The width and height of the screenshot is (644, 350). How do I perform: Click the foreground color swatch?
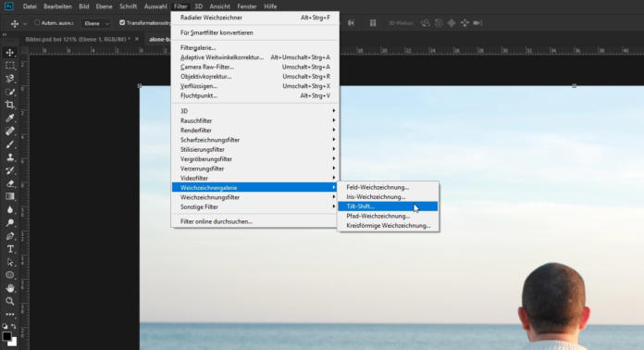pyautogui.click(x=6, y=336)
